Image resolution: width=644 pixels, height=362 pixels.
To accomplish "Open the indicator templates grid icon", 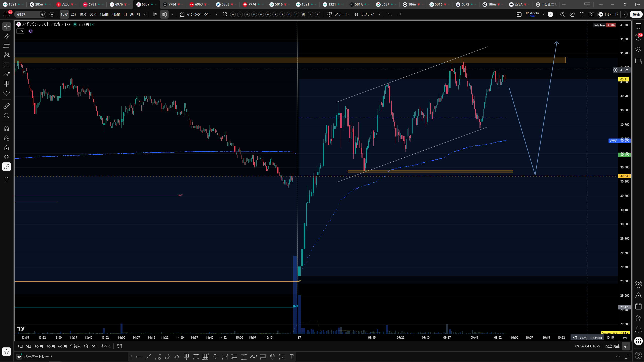I will click(x=225, y=15).
